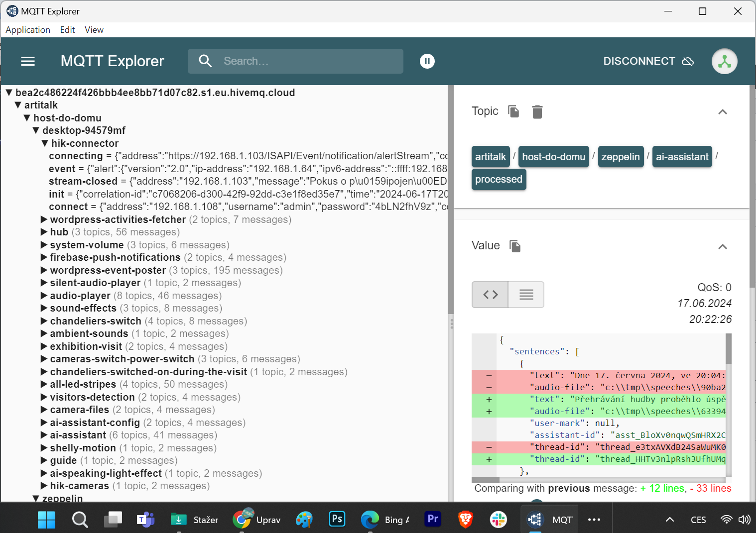756x533 pixels.
Task: Expand the camera-files topic
Action: coord(44,410)
